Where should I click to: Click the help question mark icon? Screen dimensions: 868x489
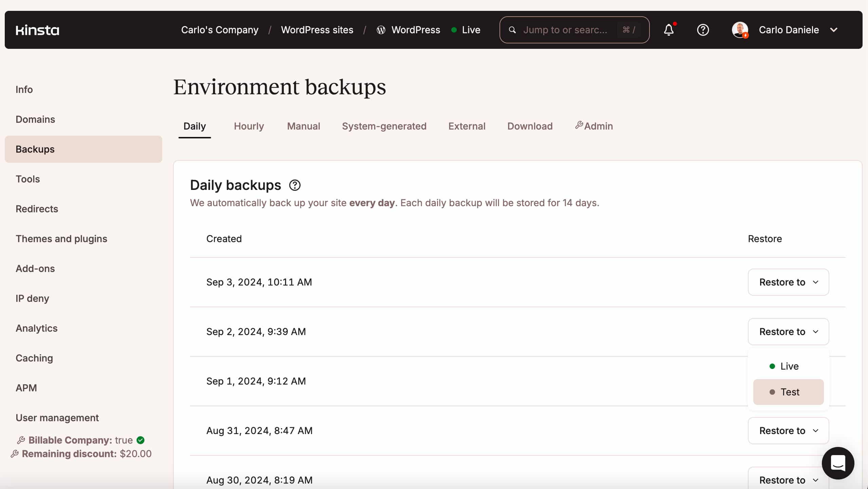click(x=703, y=30)
